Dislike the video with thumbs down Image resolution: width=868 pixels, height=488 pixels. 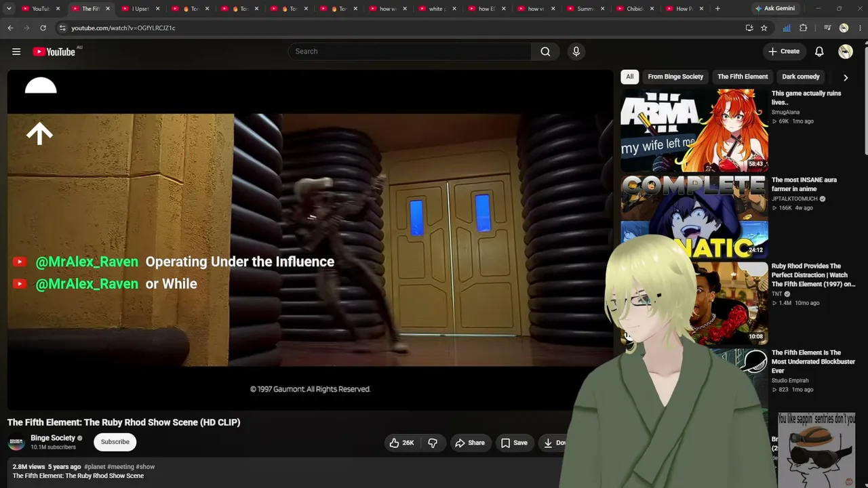(433, 443)
